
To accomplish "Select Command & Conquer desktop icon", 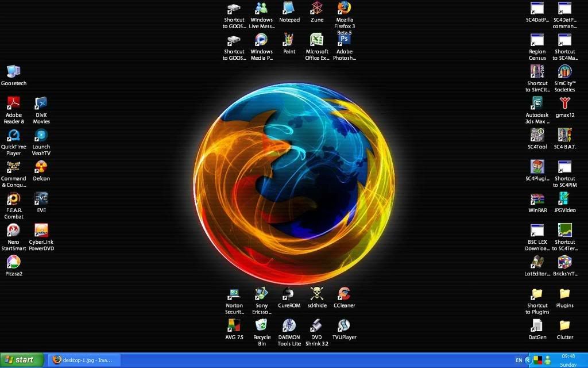I will [x=14, y=167].
